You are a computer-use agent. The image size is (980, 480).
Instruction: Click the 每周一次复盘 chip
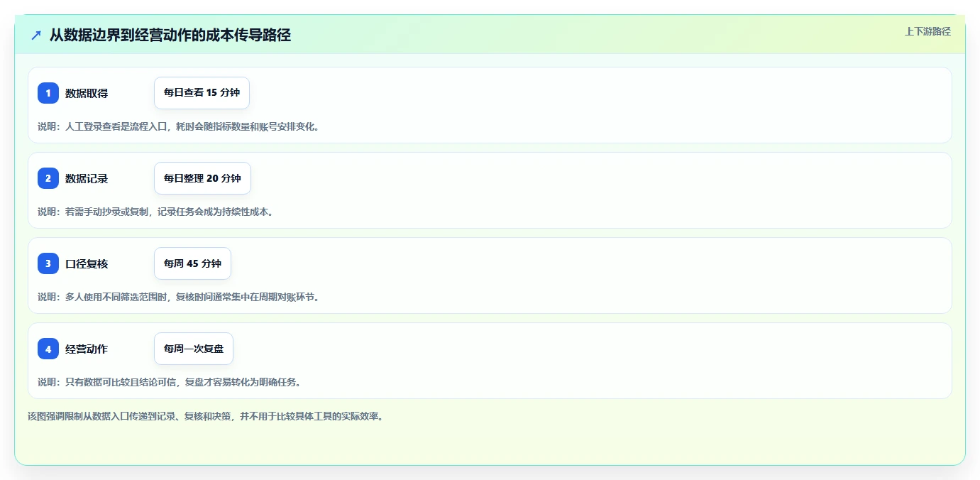tap(194, 349)
